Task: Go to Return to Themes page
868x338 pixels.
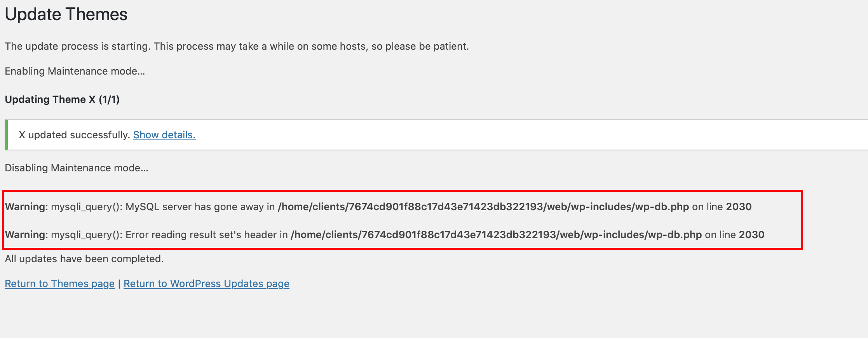Action: coord(59,284)
